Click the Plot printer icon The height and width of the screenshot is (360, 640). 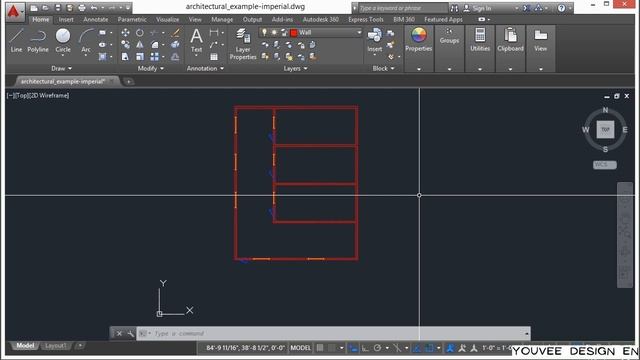[82, 8]
